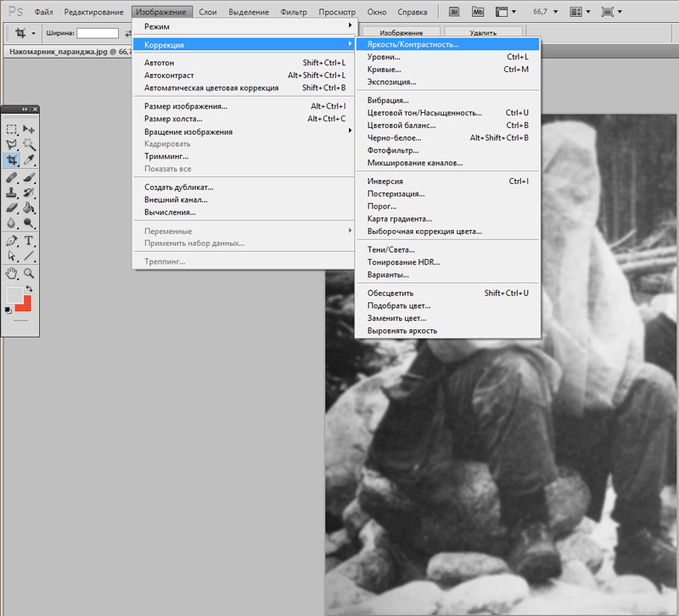Click the Удалить button in options bar
Screen dimensions: 679x616
tap(483, 32)
